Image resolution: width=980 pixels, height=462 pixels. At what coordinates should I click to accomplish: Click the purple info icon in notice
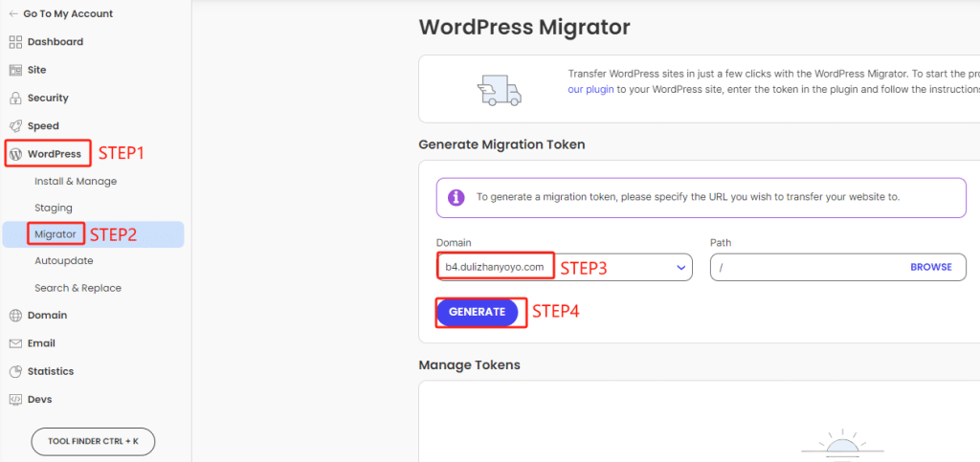coord(457,197)
